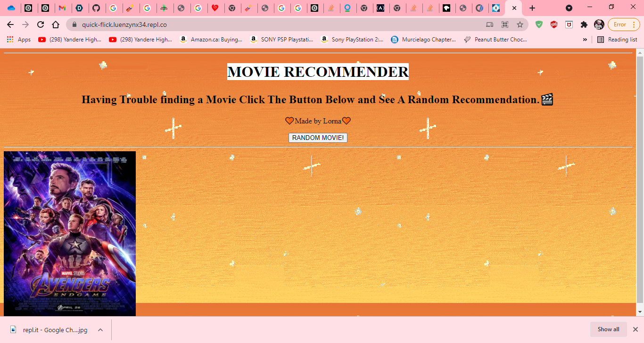
Task: Click the Avengers Endgame movie poster
Action: pyautogui.click(x=70, y=234)
